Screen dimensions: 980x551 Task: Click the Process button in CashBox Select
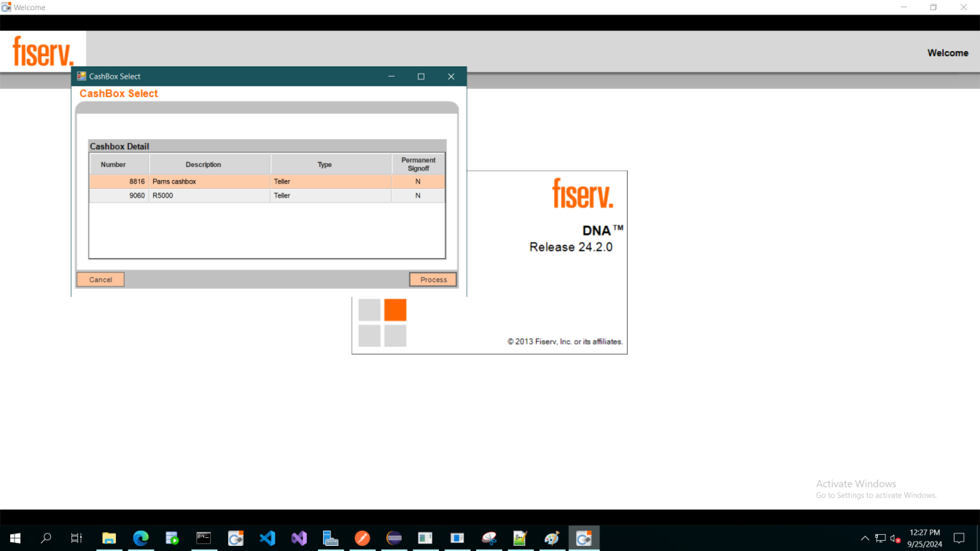433,280
